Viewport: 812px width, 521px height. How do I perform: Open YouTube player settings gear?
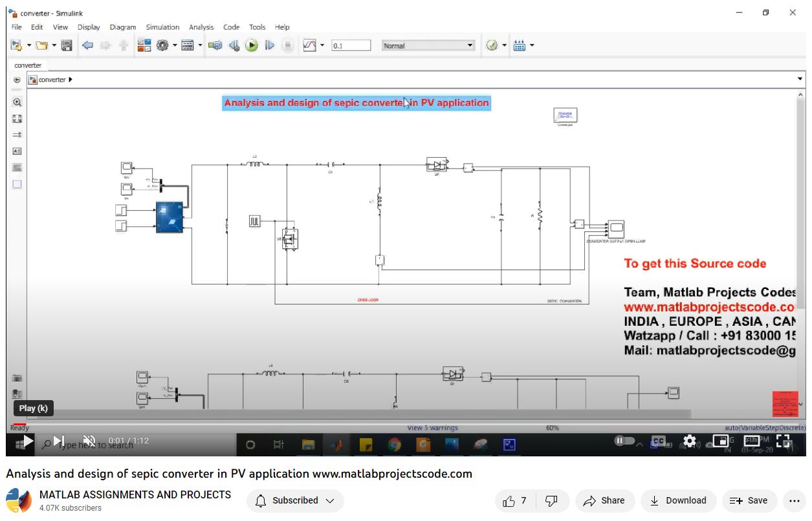pyautogui.click(x=690, y=441)
